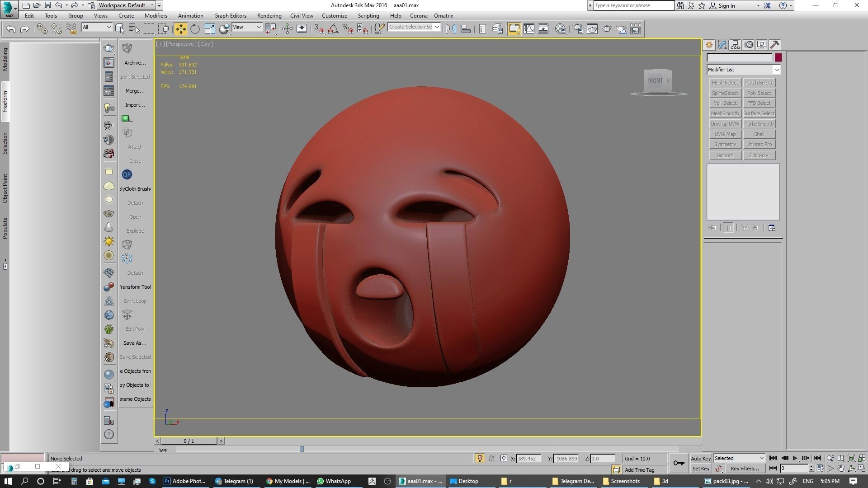The image size is (868, 488).
Task: Toggle the Selection Lock padlock icon
Action: click(x=491, y=458)
